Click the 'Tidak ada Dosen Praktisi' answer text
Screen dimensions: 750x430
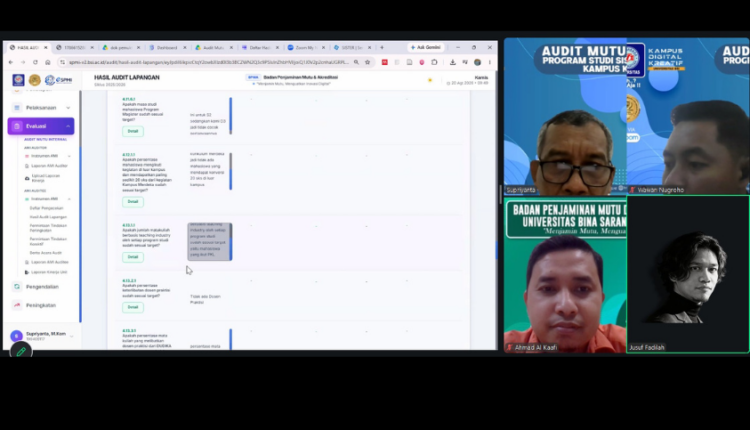click(205, 299)
